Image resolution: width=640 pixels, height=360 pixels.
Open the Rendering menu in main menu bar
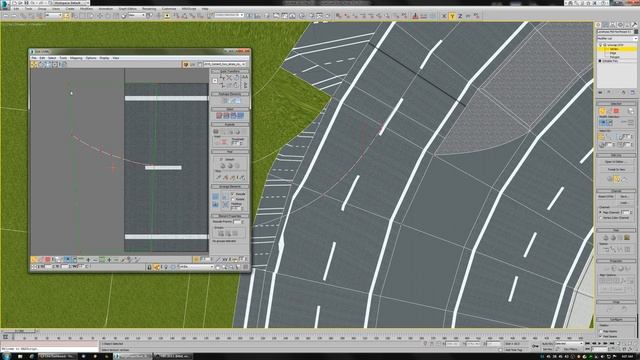click(149, 9)
